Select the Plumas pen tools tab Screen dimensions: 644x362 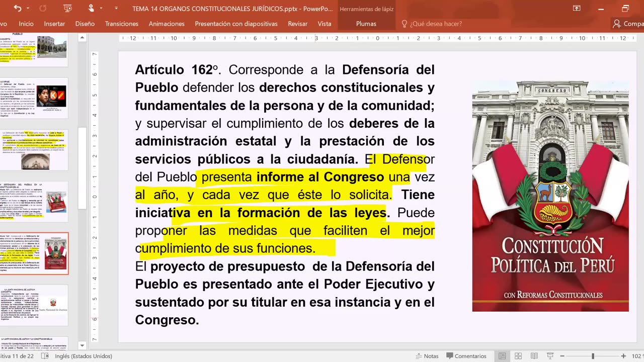point(366,24)
